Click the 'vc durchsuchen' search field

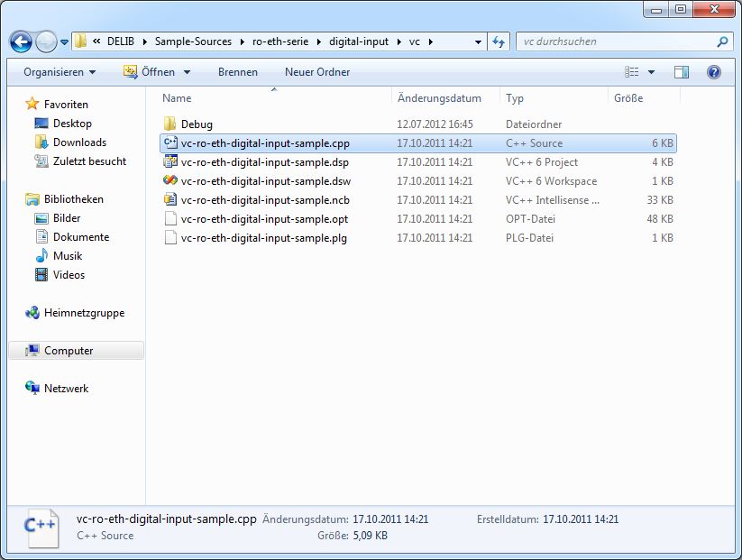click(x=613, y=41)
